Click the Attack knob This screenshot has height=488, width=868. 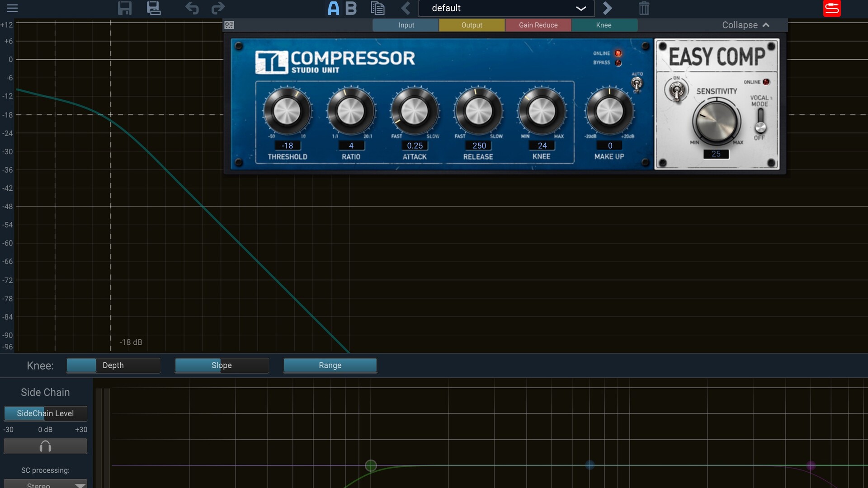pos(415,111)
